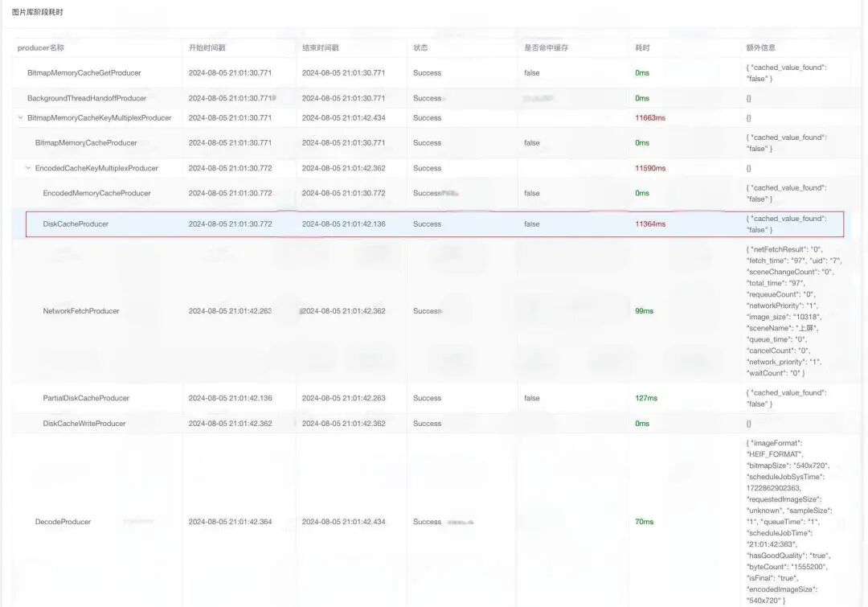
Task: Click the DecodeProducer start time 21:01:42.364
Action: pos(231,522)
